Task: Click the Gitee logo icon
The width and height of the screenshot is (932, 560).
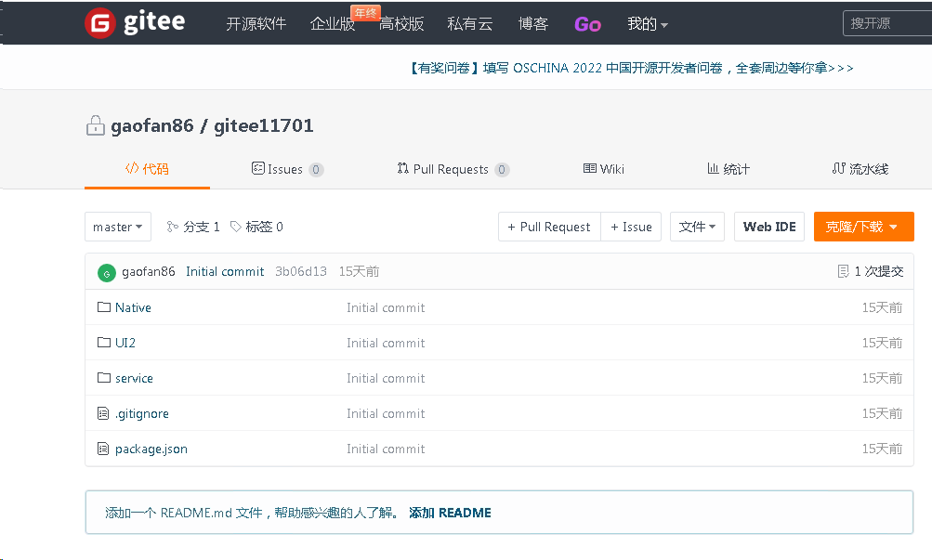Action: click(x=100, y=23)
